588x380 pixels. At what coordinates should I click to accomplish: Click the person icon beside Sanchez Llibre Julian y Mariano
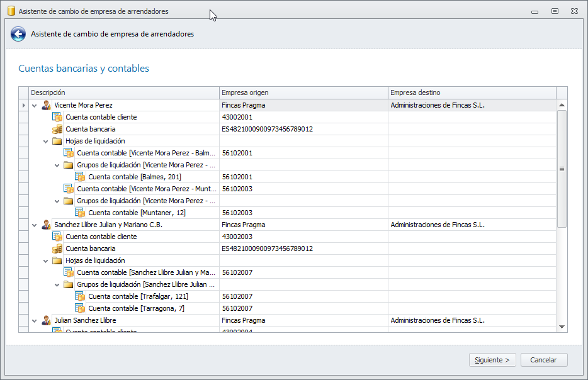pyautogui.click(x=46, y=225)
